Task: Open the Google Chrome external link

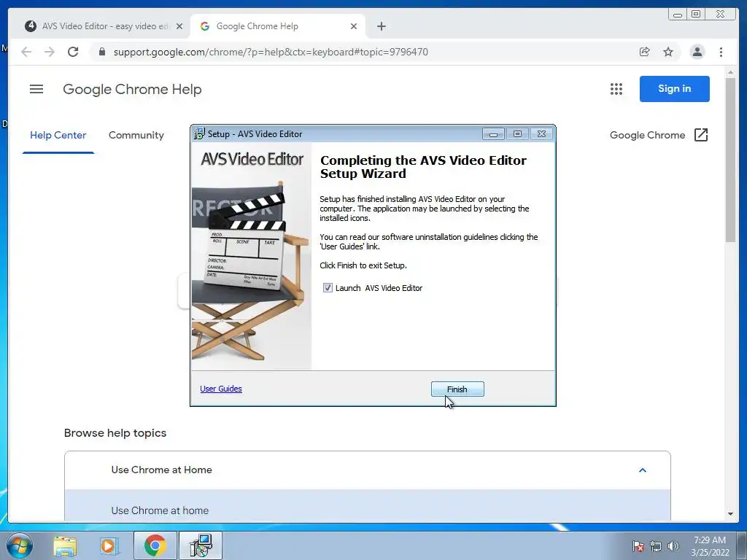Action: [659, 135]
